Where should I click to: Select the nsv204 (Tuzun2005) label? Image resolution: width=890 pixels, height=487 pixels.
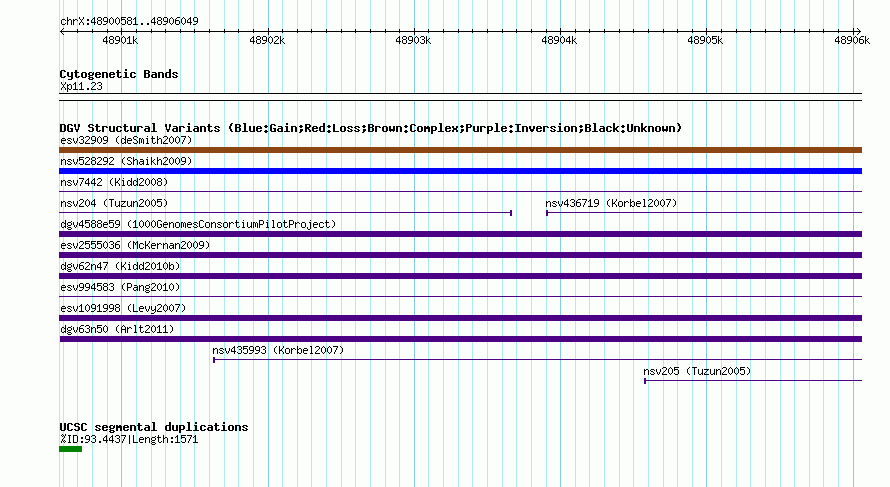click(114, 203)
